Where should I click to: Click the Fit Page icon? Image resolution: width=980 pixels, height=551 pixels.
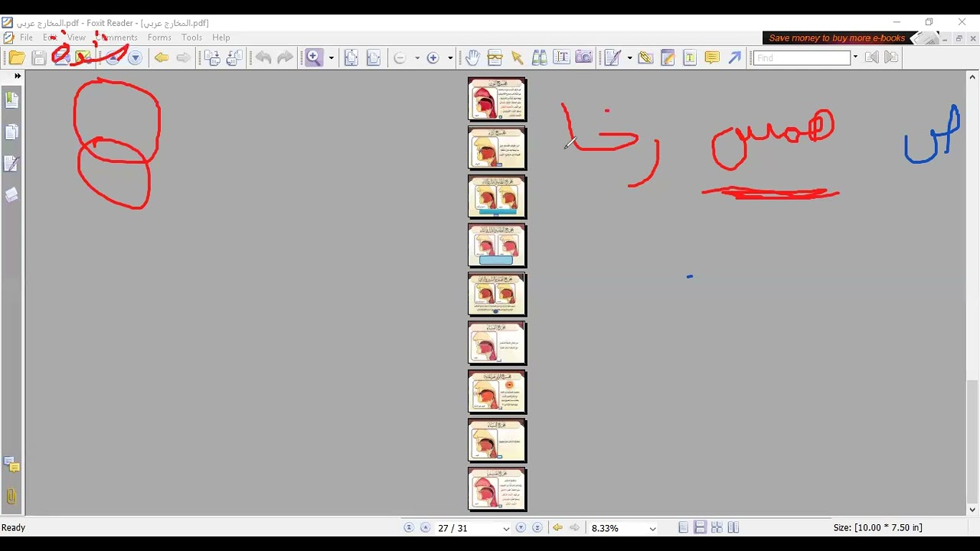click(x=351, y=58)
